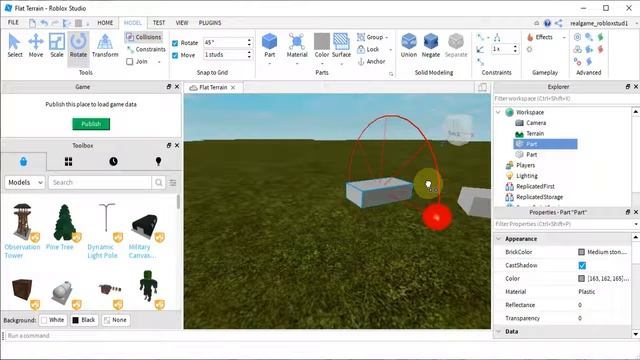Viewport: 640px width, 360px height.
Task: Switch to the PLUGINS ribbon tab
Action: (210, 23)
